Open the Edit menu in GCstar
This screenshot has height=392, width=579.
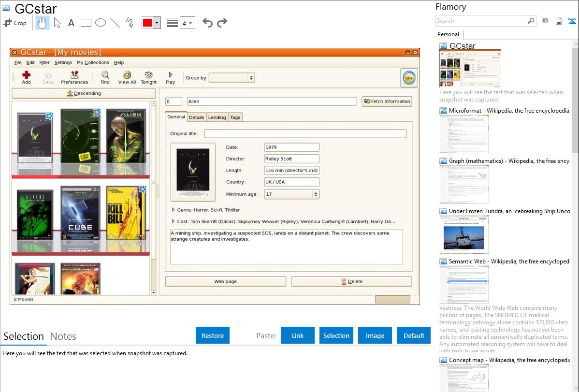30,62
